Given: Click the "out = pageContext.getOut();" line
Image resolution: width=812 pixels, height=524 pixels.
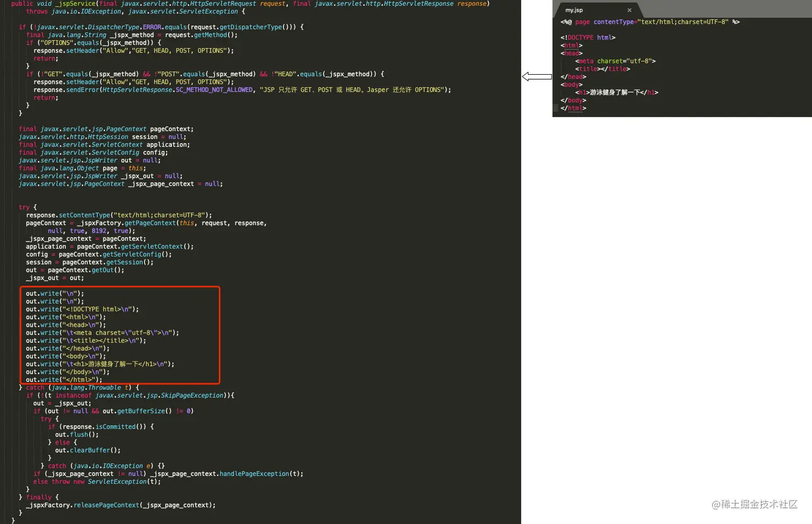Looking at the screenshot, I should (x=75, y=270).
